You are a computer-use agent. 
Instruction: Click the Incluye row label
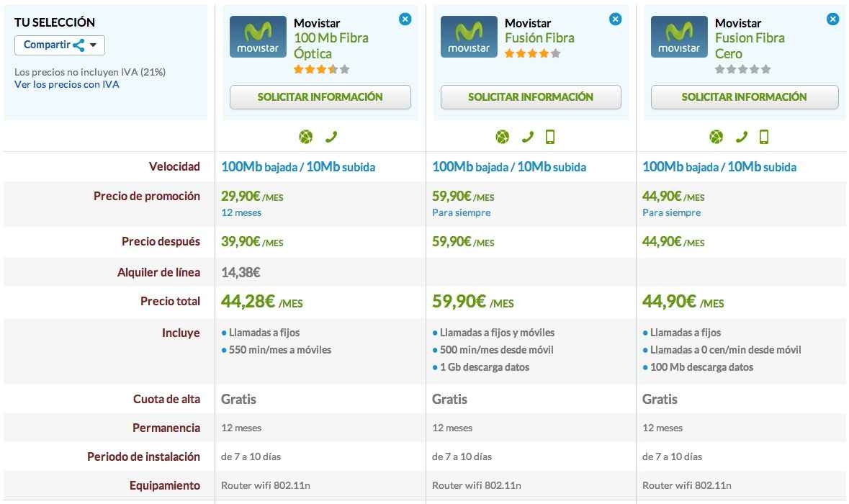click(181, 333)
